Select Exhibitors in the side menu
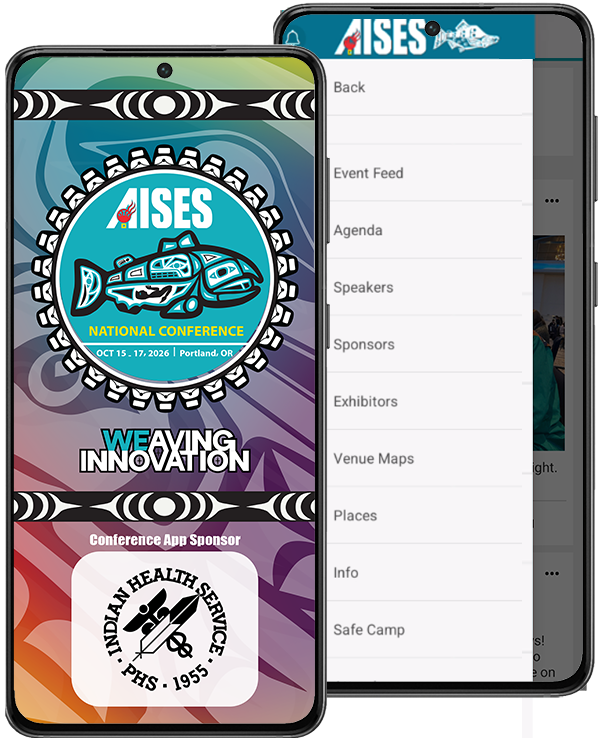 pos(424,401)
